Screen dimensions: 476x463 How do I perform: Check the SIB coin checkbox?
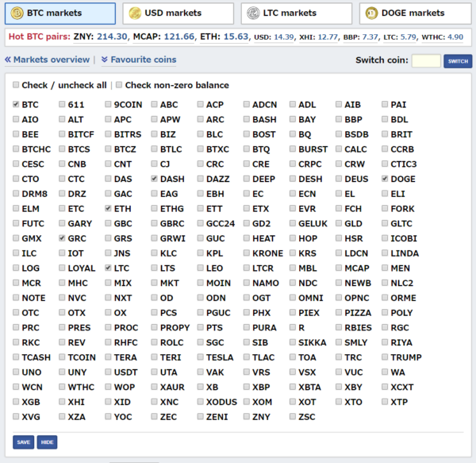tap(247, 341)
